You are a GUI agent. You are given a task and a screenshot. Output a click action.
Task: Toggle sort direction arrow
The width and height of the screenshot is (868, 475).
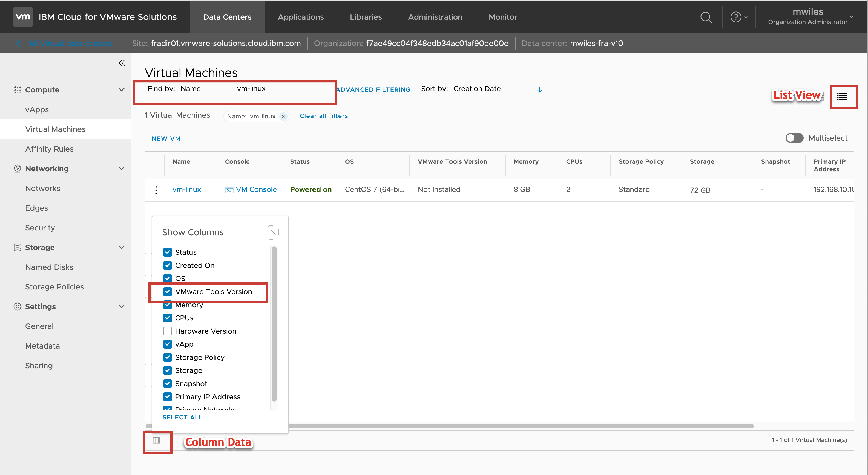pyautogui.click(x=539, y=89)
